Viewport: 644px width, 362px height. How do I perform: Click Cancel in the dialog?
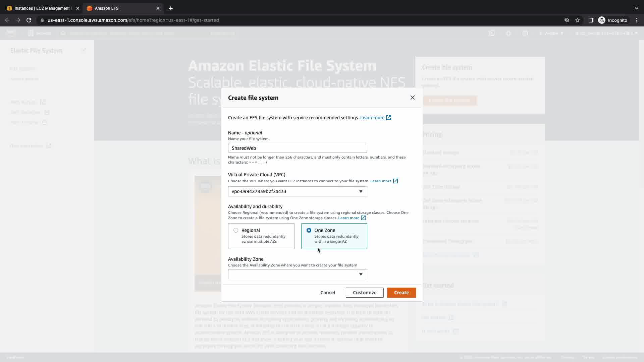pyautogui.click(x=327, y=293)
